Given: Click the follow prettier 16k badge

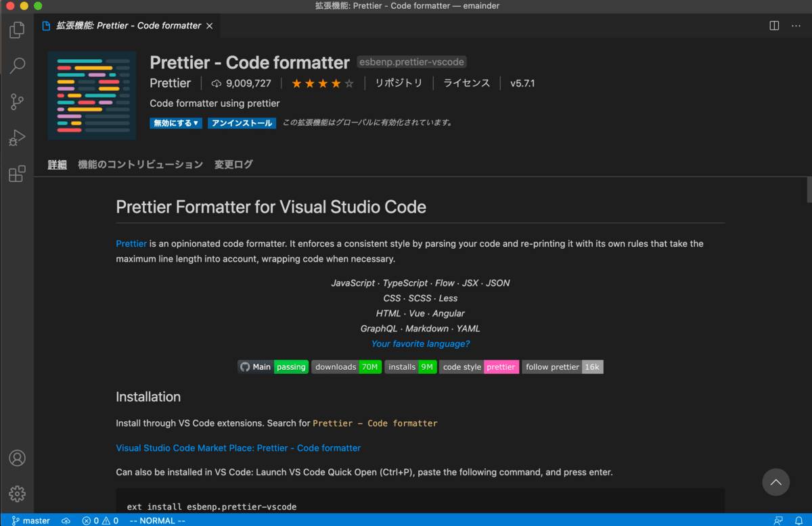Looking at the screenshot, I should (x=562, y=367).
